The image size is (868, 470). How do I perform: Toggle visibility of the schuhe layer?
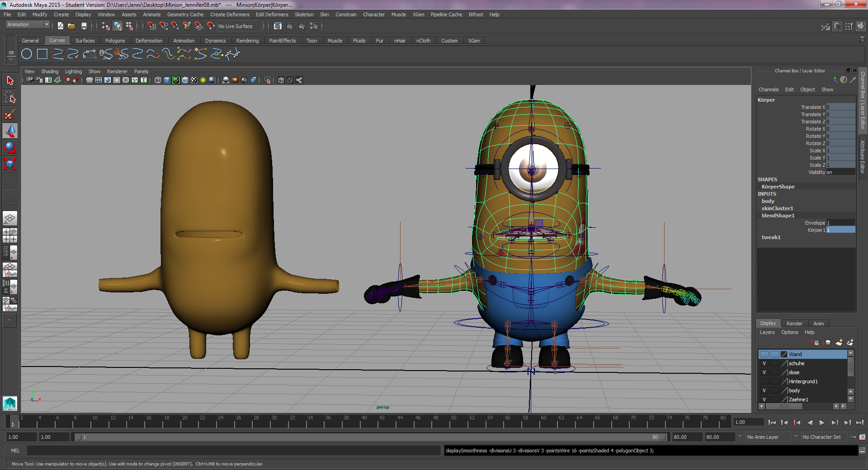pos(764,363)
